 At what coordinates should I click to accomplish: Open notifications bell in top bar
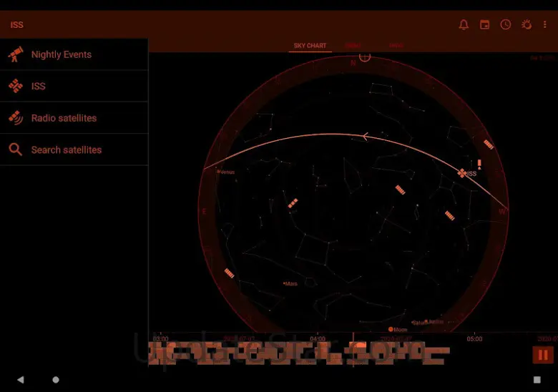click(x=464, y=24)
